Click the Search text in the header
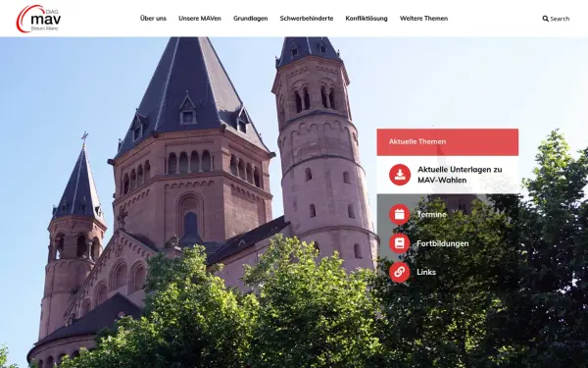The height and width of the screenshot is (368, 588). (x=560, y=19)
